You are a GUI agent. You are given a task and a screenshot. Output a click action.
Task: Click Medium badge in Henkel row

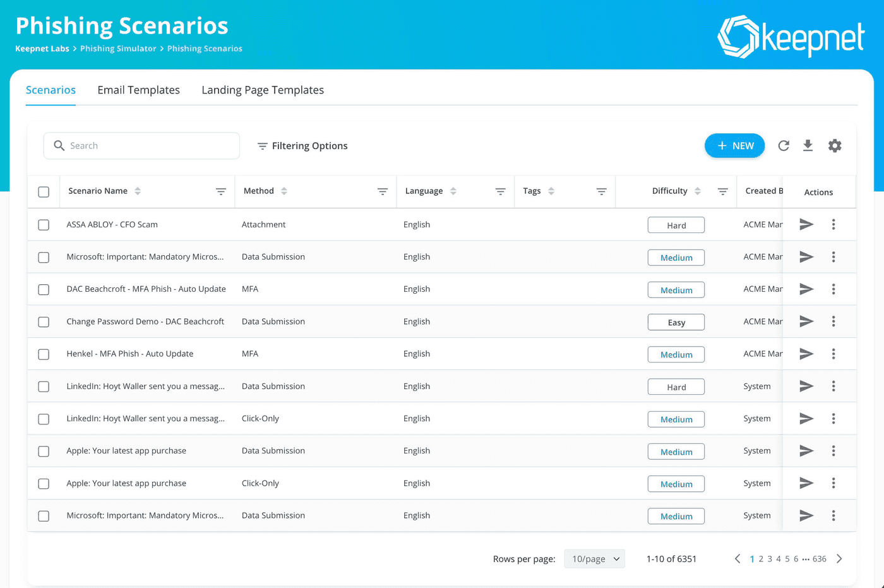click(676, 355)
